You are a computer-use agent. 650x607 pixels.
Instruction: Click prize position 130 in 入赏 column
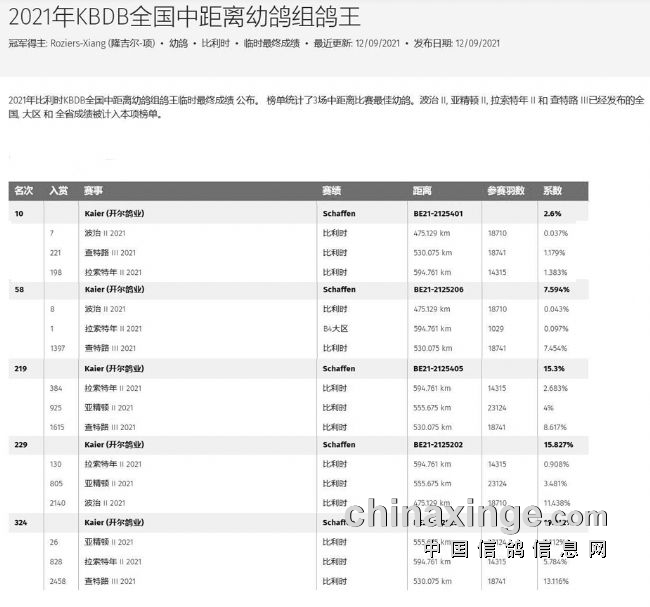[56, 464]
